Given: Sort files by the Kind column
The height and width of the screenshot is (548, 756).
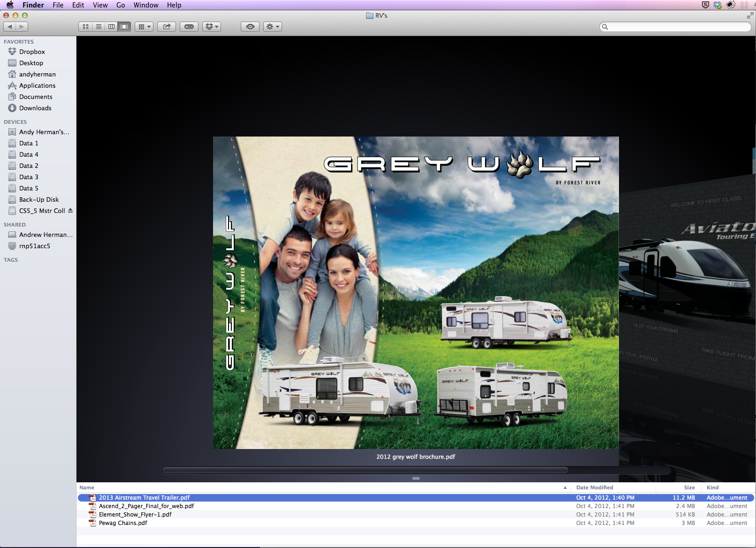Looking at the screenshot, I should click(x=729, y=487).
